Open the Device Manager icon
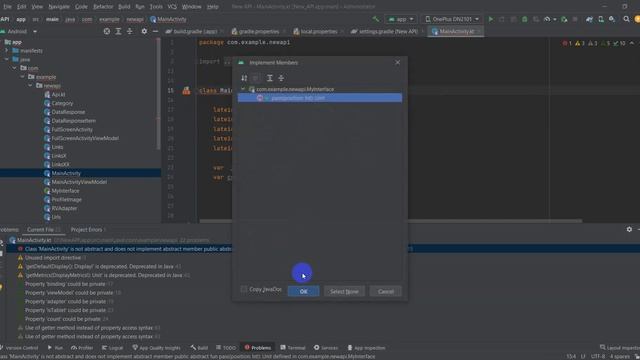 click(x=601, y=19)
